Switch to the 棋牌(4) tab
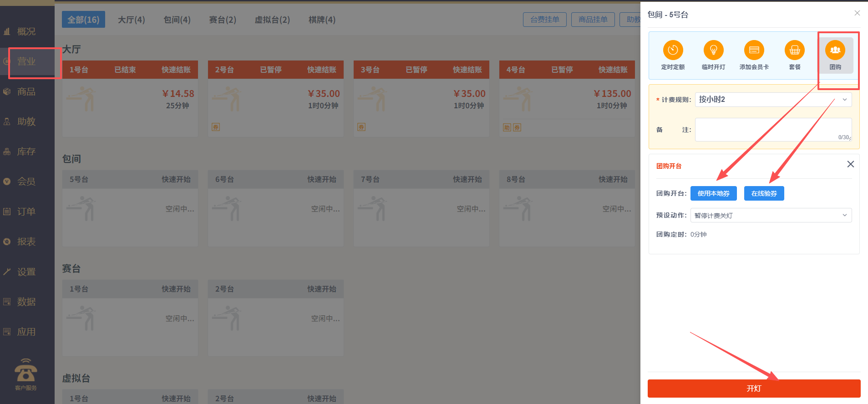 pos(322,20)
